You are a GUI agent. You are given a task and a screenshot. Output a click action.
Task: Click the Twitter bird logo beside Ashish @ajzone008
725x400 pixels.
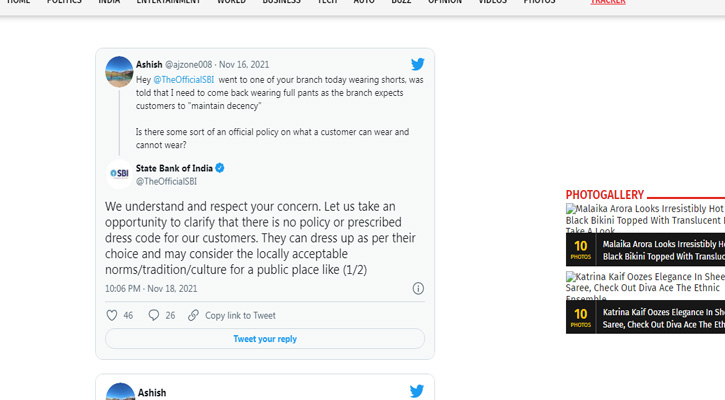click(x=417, y=64)
